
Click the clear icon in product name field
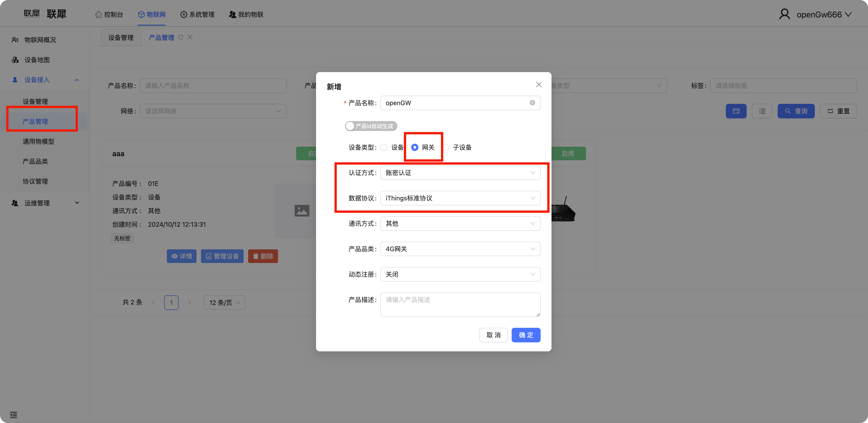(x=532, y=103)
